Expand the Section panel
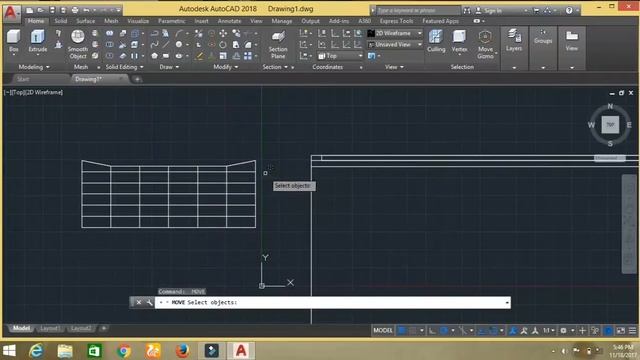 pyautogui.click(x=275, y=67)
